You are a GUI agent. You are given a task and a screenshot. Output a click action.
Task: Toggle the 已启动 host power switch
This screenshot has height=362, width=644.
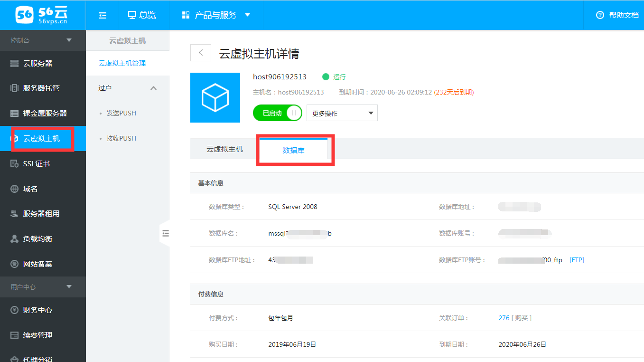coord(278,113)
